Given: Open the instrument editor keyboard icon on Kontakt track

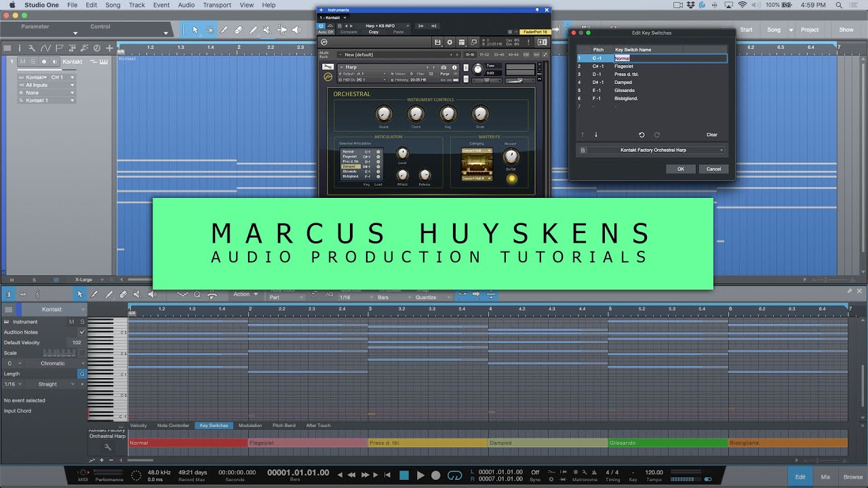Looking at the screenshot, I should [x=104, y=62].
